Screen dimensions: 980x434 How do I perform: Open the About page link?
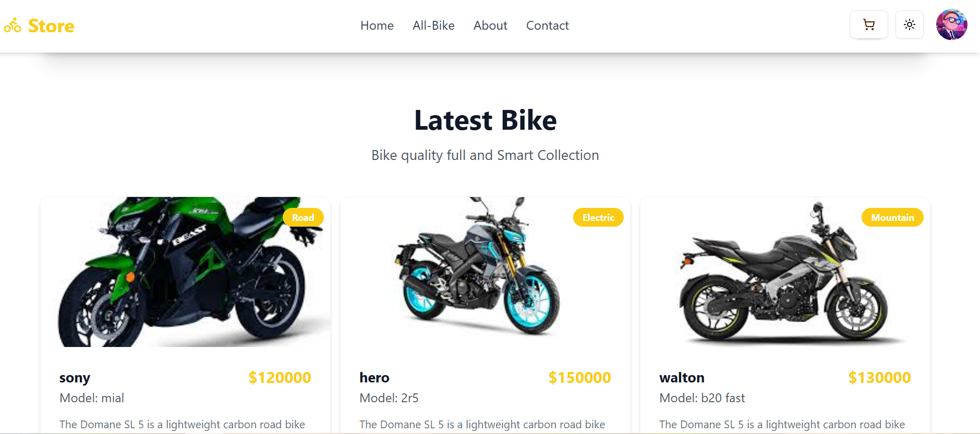[x=490, y=26]
